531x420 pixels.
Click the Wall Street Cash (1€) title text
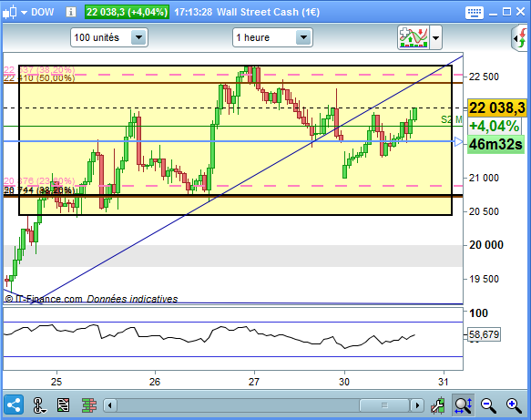268,12
